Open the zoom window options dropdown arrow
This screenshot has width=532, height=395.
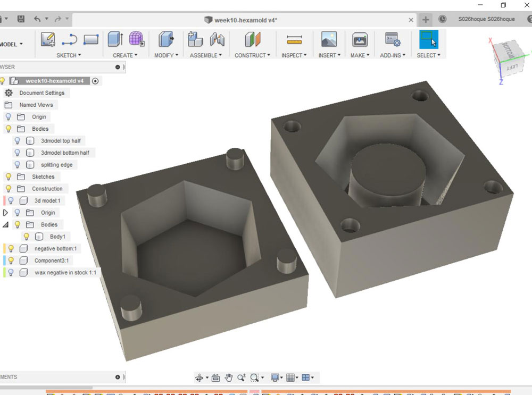click(262, 377)
